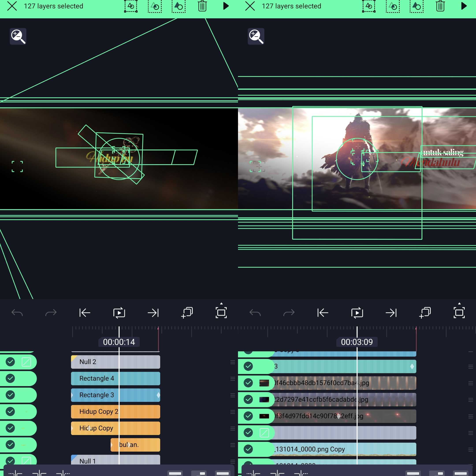Uncheck the layer 3 checkmark

pyautogui.click(x=248, y=366)
